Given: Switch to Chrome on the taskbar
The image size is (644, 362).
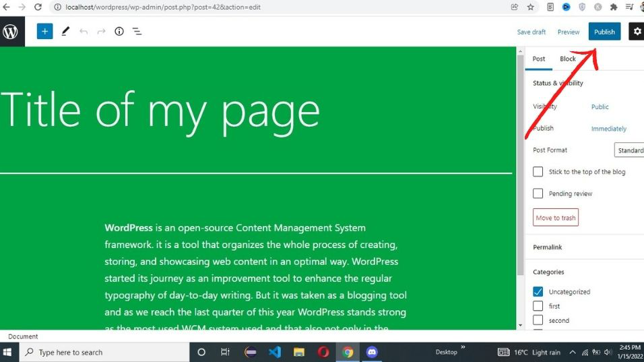Looking at the screenshot, I should [x=348, y=352].
